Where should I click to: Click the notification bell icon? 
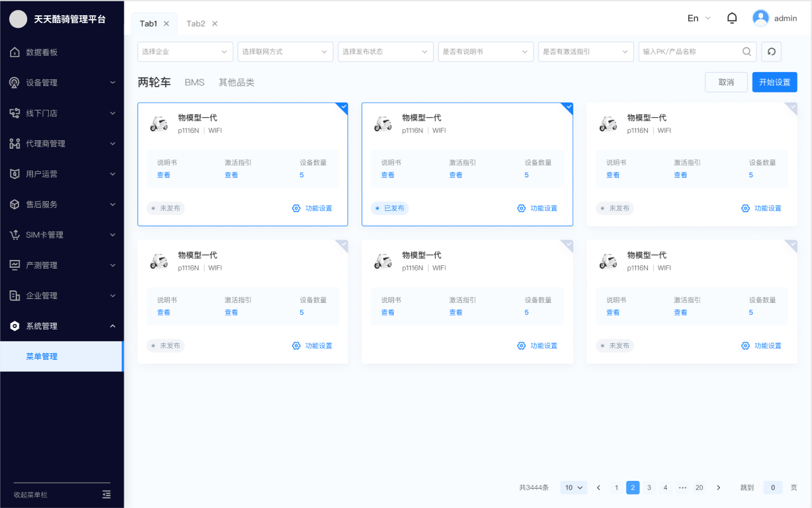pos(732,19)
